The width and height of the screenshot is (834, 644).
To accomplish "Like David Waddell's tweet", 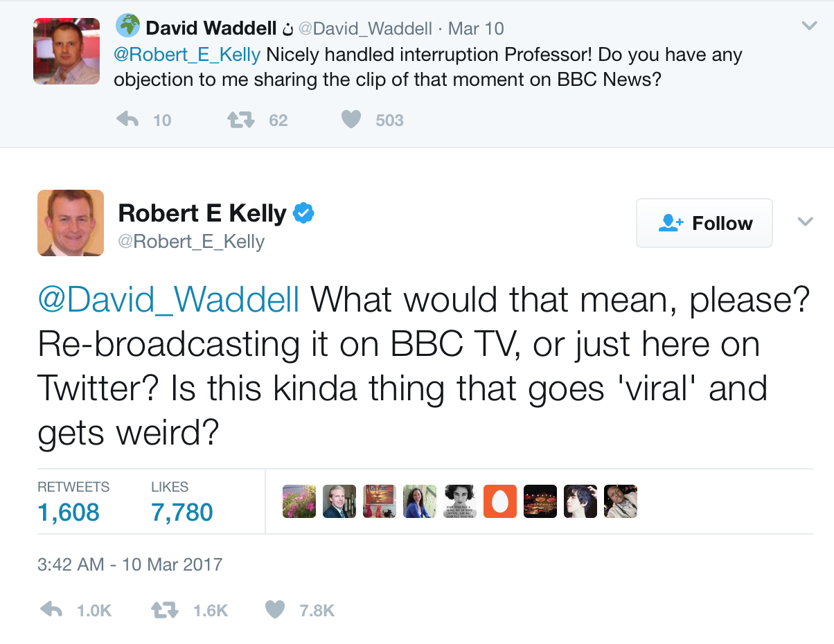I will (352, 120).
